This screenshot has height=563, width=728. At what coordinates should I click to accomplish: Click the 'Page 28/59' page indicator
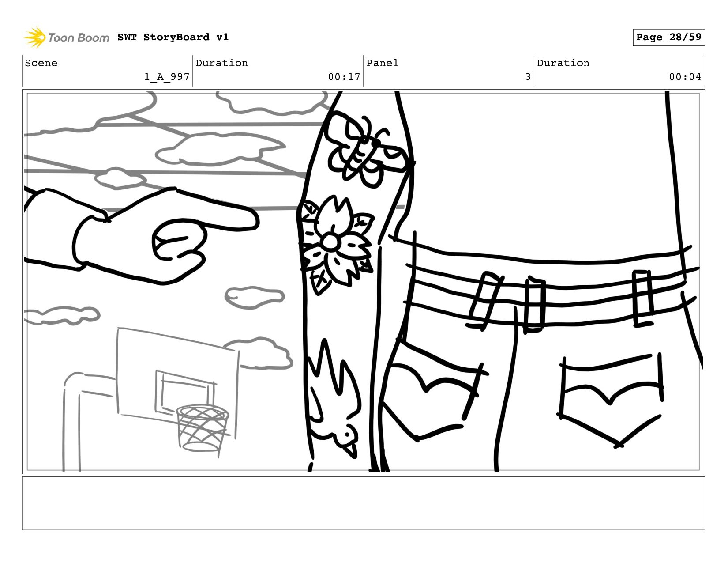click(x=668, y=37)
